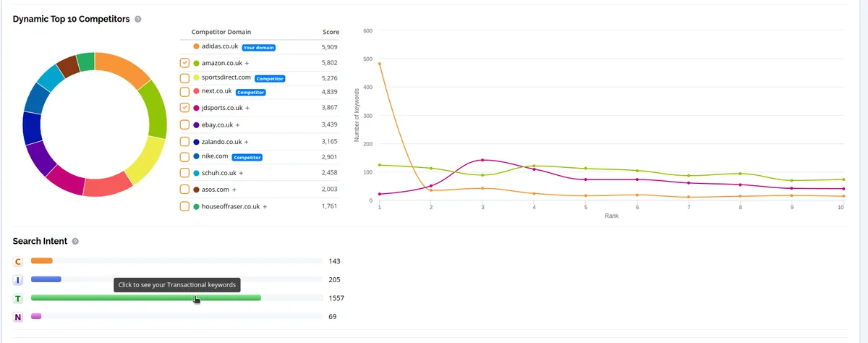The image size is (868, 343).
Task: Click the Competitor badge next to sportsdirect.com
Action: [x=270, y=78]
